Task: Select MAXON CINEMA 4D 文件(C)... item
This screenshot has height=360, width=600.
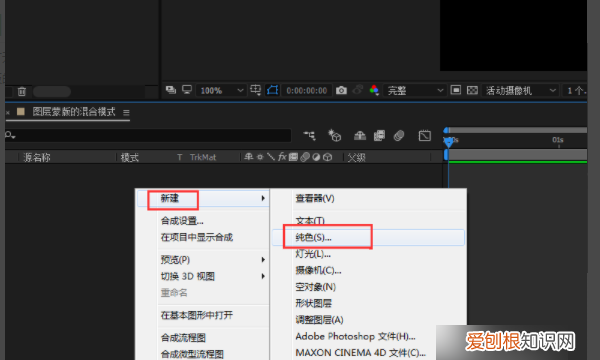Action: [x=360, y=352]
